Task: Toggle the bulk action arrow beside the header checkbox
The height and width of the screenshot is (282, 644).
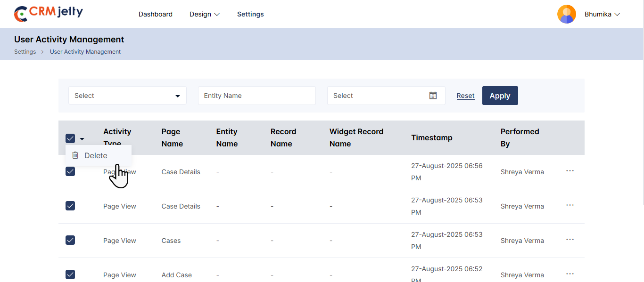Action: point(82,139)
